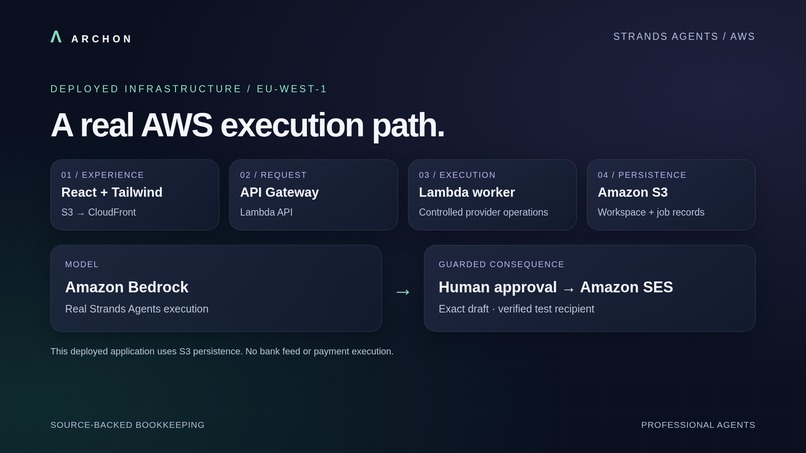Click 'Real Strands Agents execution' caption
The height and width of the screenshot is (453, 806).
tap(137, 309)
